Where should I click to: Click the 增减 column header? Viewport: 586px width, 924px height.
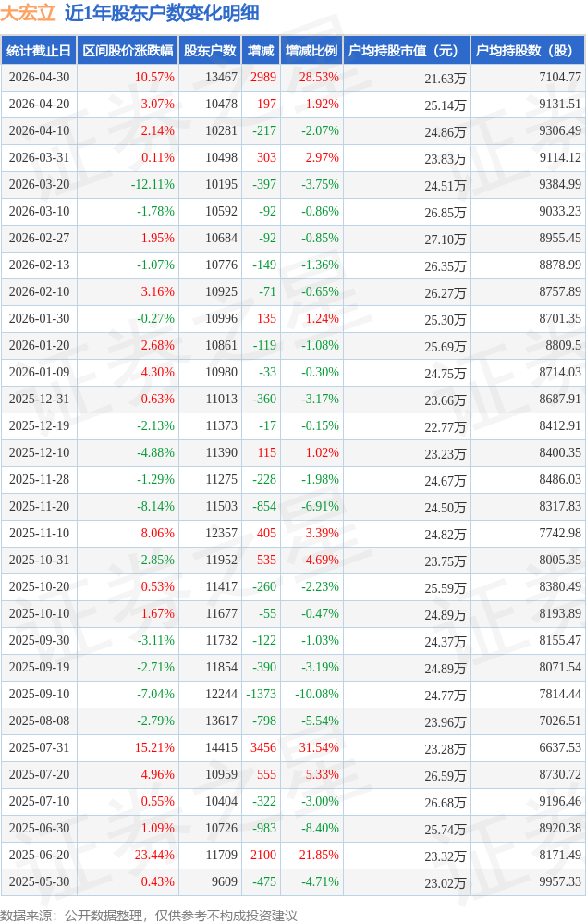[261, 51]
